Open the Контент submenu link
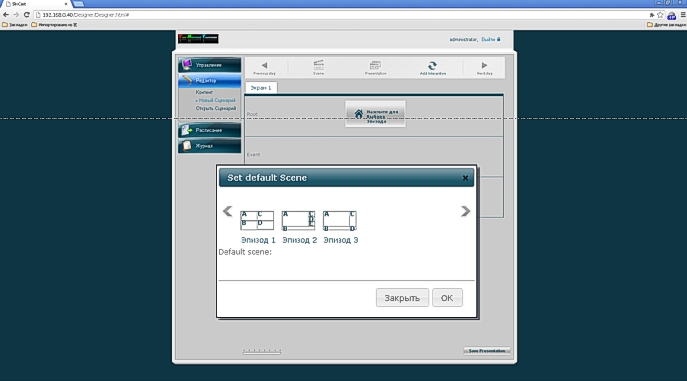The height and width of the screenshot is (381, 687). pos(204,92)
